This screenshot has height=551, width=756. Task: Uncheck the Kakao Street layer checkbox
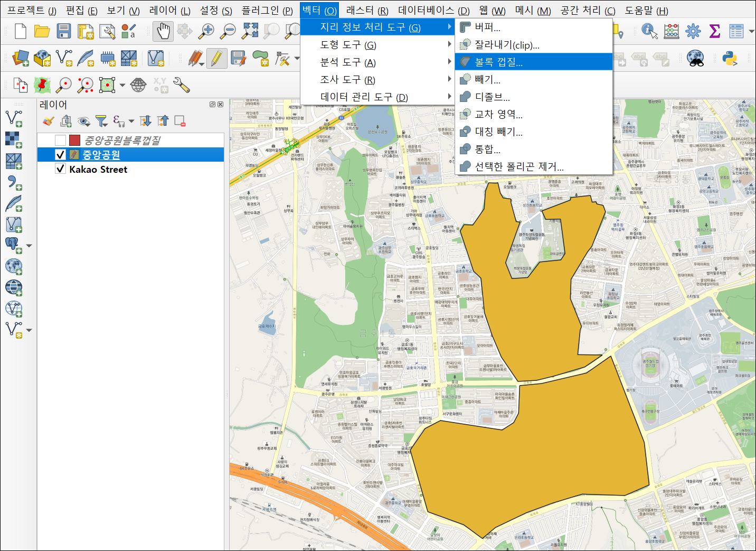[x=60, y=169]
